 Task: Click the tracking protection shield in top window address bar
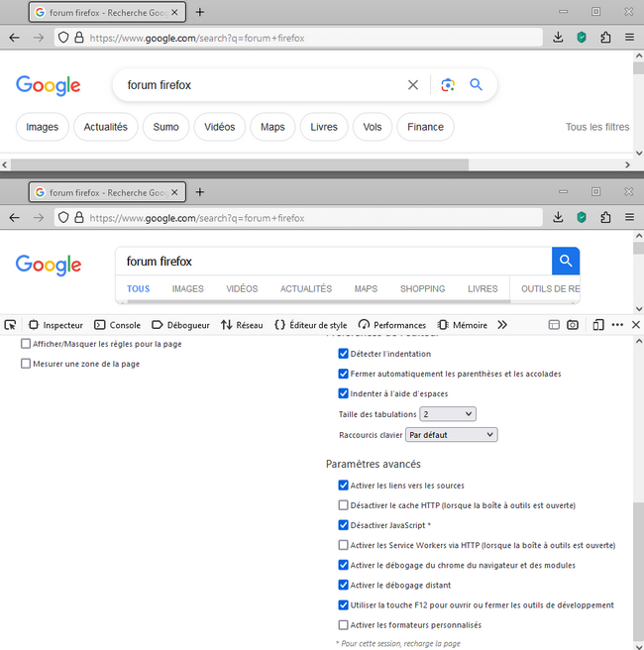63,38
